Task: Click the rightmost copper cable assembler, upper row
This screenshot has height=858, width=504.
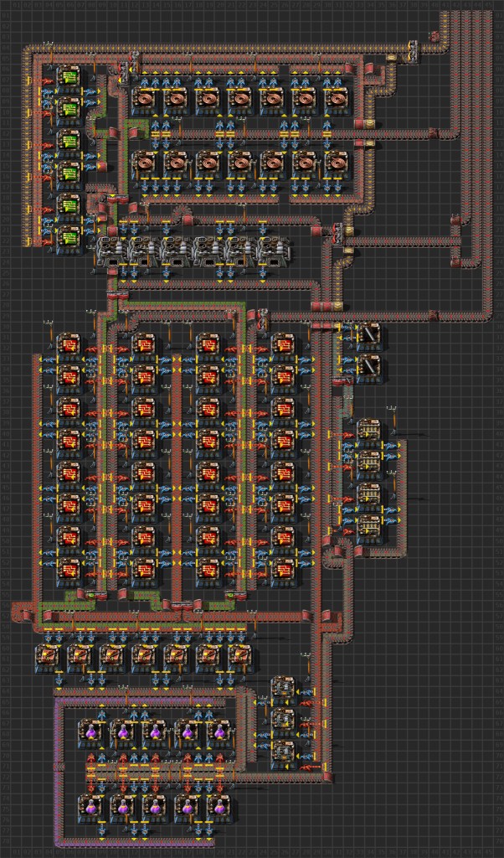Action: tap(337, 101)
